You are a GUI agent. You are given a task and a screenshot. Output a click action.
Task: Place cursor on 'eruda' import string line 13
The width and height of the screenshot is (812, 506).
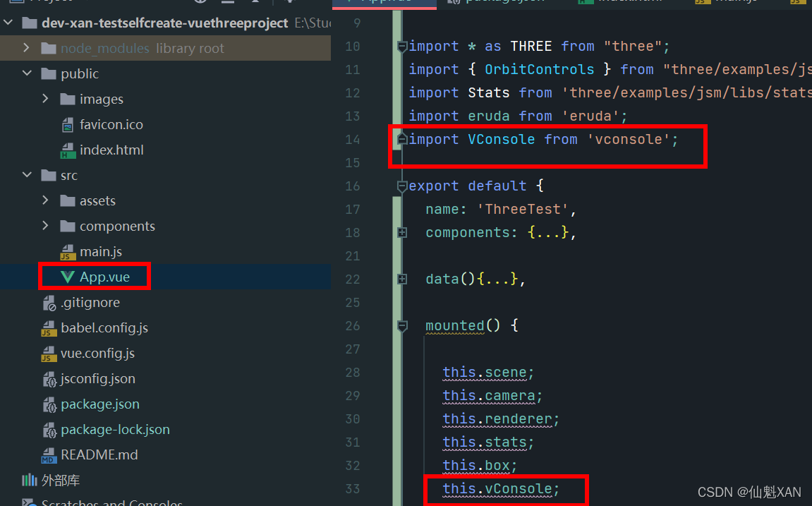coord(590,116)
